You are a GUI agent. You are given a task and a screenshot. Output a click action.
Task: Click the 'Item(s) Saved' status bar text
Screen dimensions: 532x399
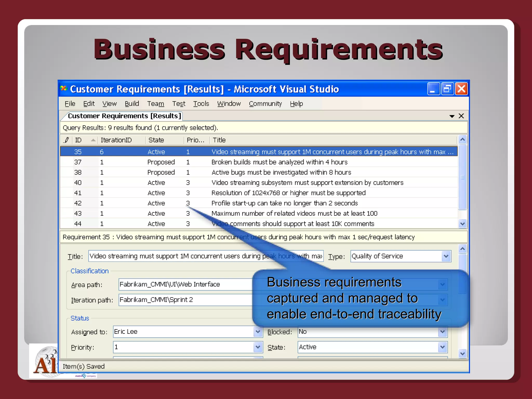[x=84, y=367]
